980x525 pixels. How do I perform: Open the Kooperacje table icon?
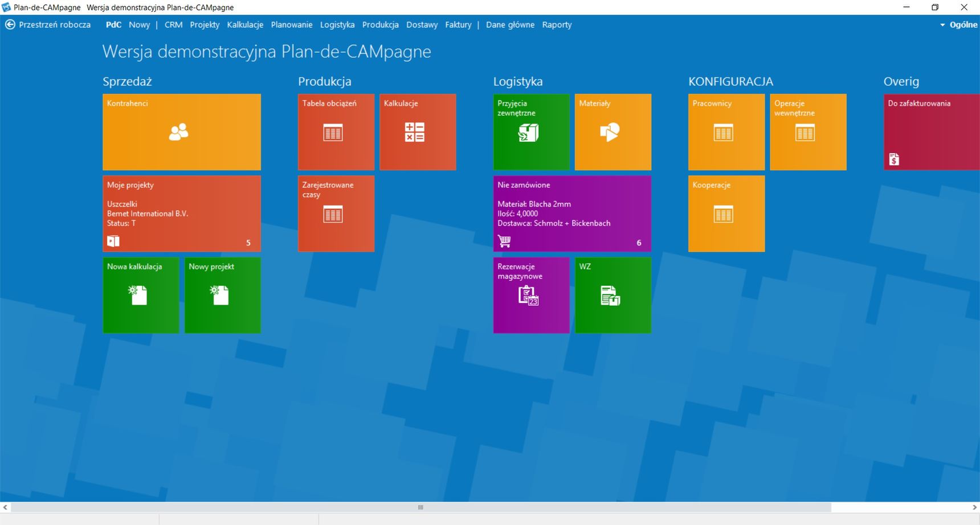[x=724, y=214]
